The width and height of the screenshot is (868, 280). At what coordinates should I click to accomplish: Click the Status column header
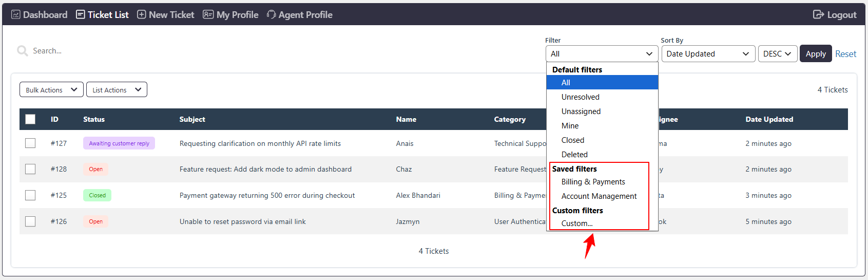tap(94, 119)
